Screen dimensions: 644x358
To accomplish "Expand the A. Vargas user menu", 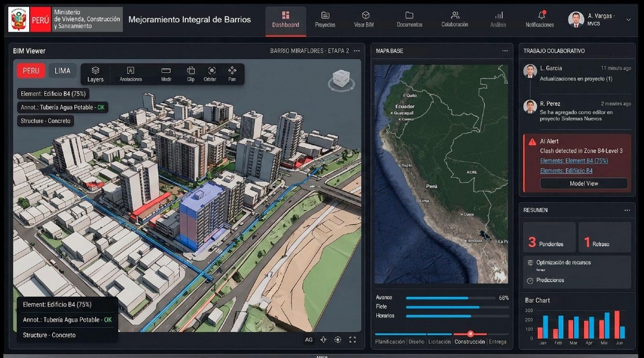I will tap(628, 20).
